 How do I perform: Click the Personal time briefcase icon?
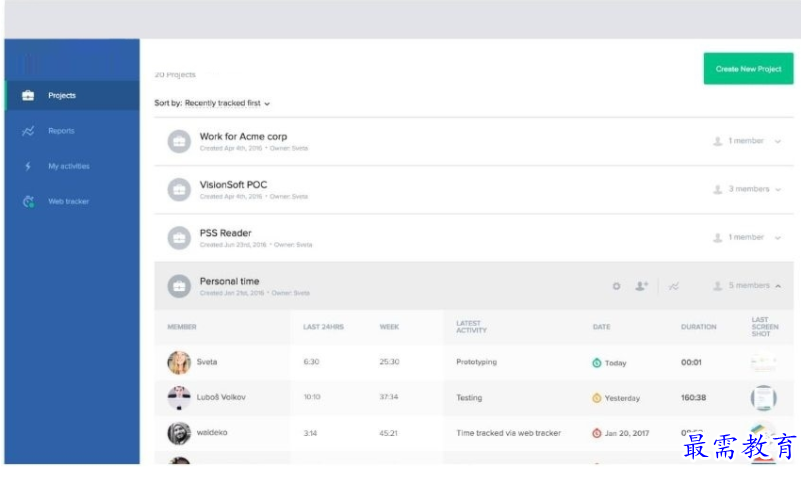point(179,286)
